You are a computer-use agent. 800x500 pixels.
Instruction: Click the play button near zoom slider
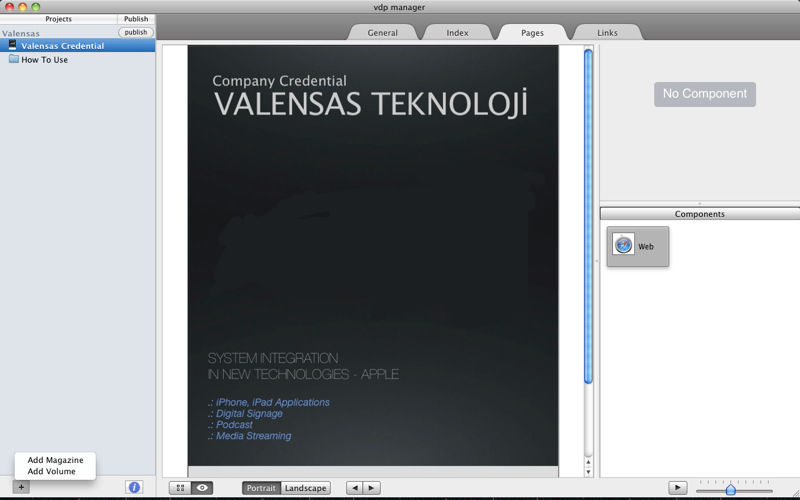[678, 487]
